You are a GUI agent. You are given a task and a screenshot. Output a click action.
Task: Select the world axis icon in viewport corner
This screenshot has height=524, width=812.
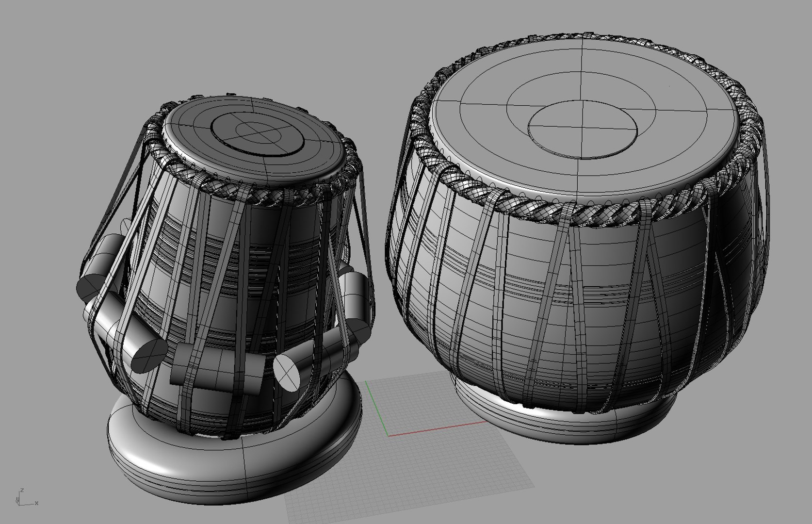[27, 498]
